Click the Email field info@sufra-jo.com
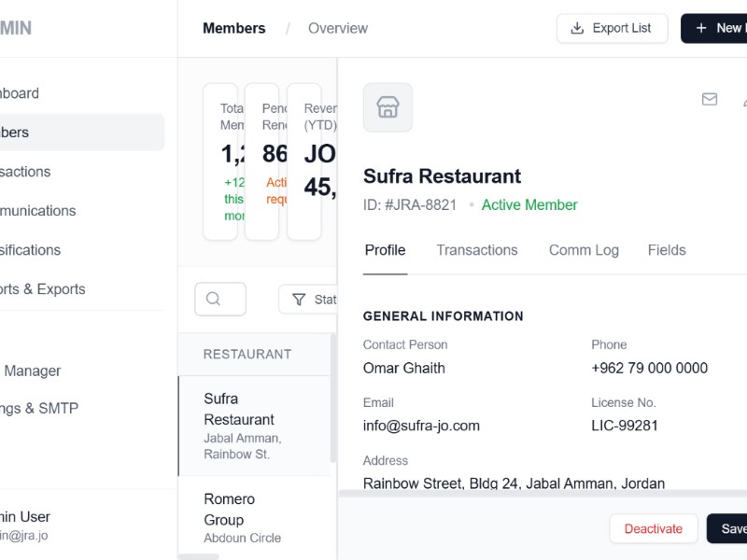This screenshot has width=747, height=560. coord(421,426)
